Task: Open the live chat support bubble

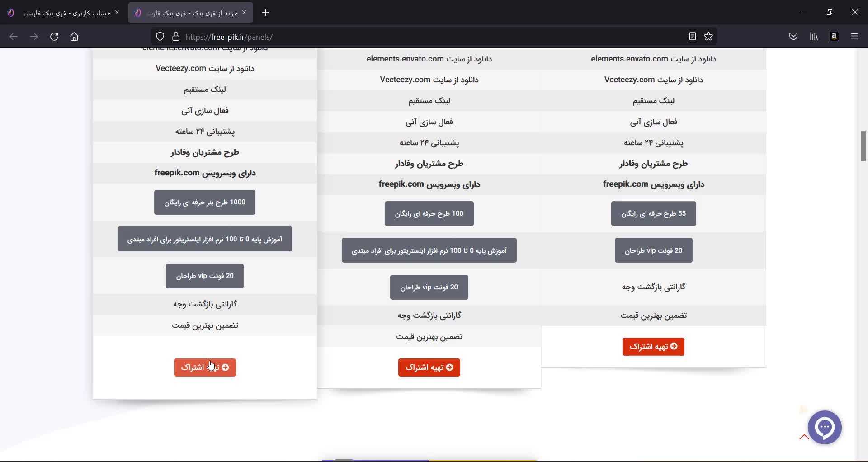Action: coord(825,427)
